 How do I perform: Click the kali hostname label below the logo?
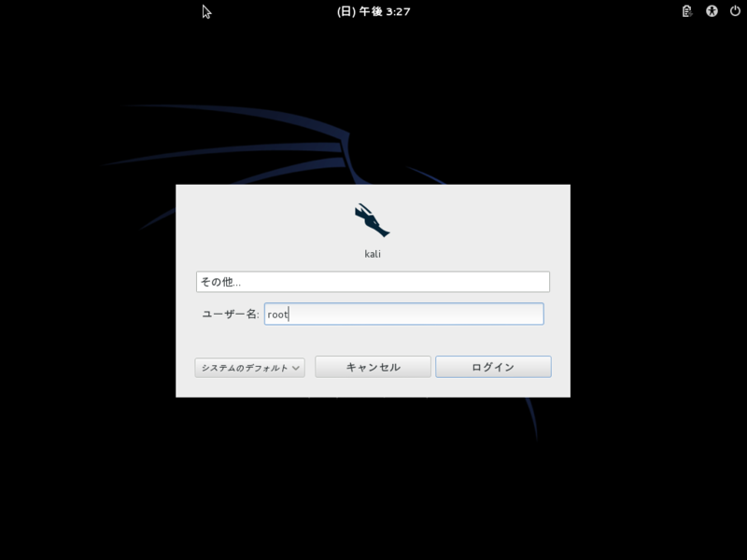pyautogui.click(x=373, y=251)
